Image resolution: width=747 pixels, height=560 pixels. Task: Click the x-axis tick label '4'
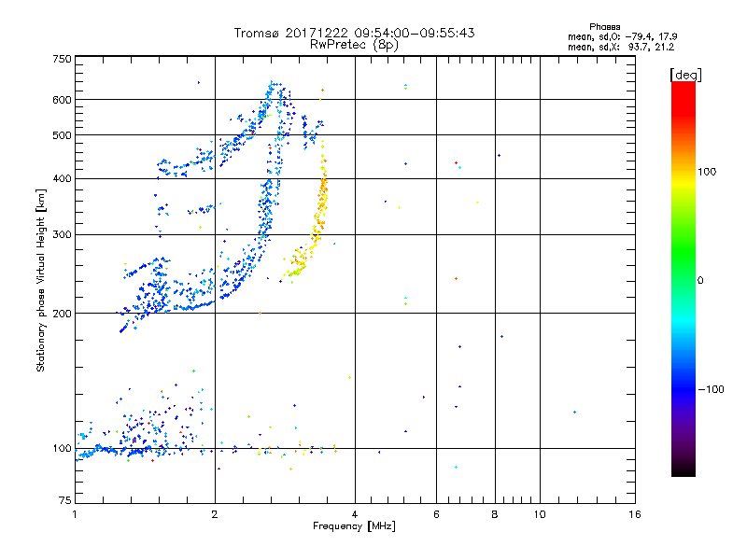pyautogui.click(x=355, y=514)
